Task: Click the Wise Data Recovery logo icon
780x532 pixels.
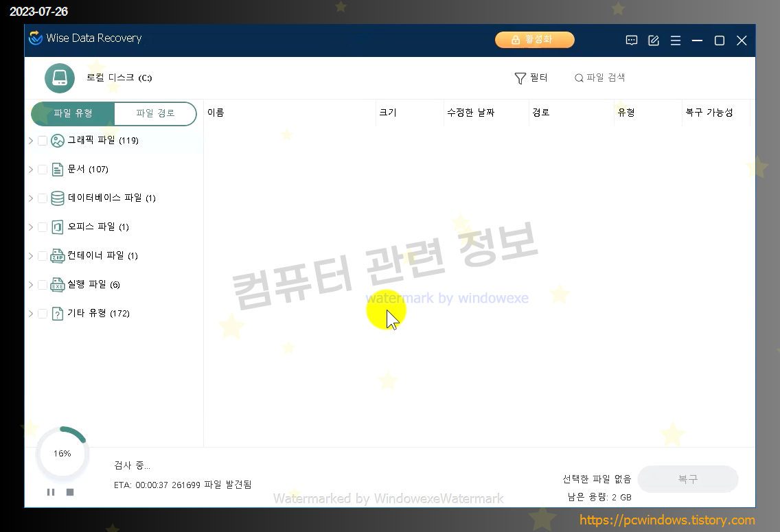Action: click(35, 38)
